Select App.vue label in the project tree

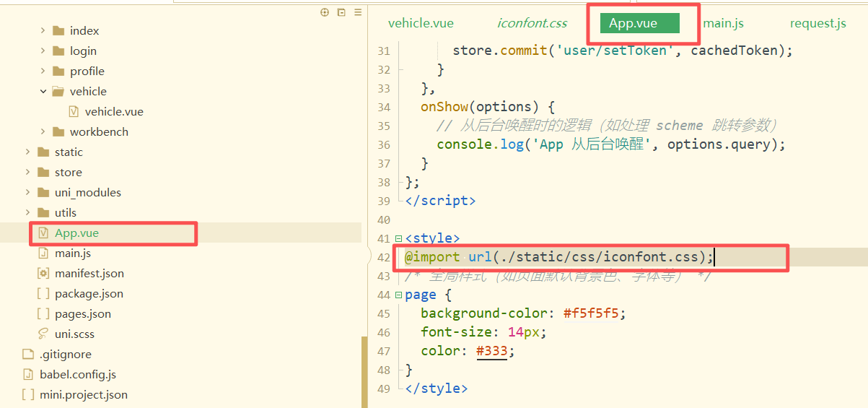click(76, 233)
